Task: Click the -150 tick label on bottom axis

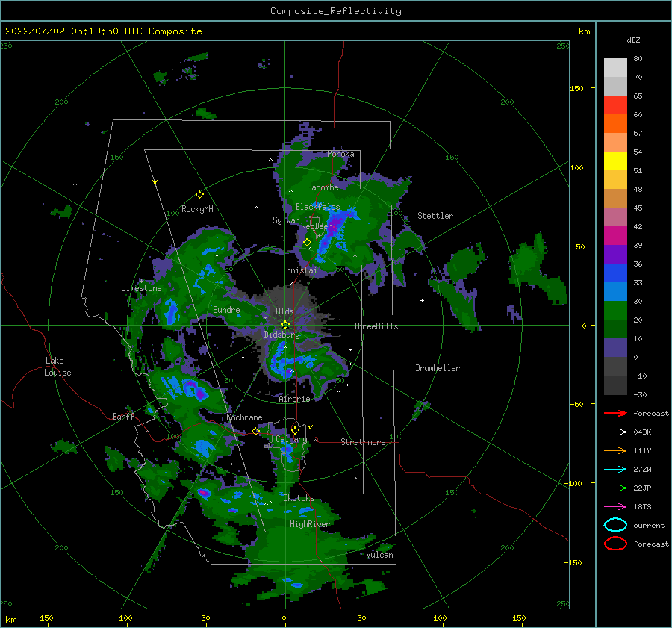Action: coord(44,618)
